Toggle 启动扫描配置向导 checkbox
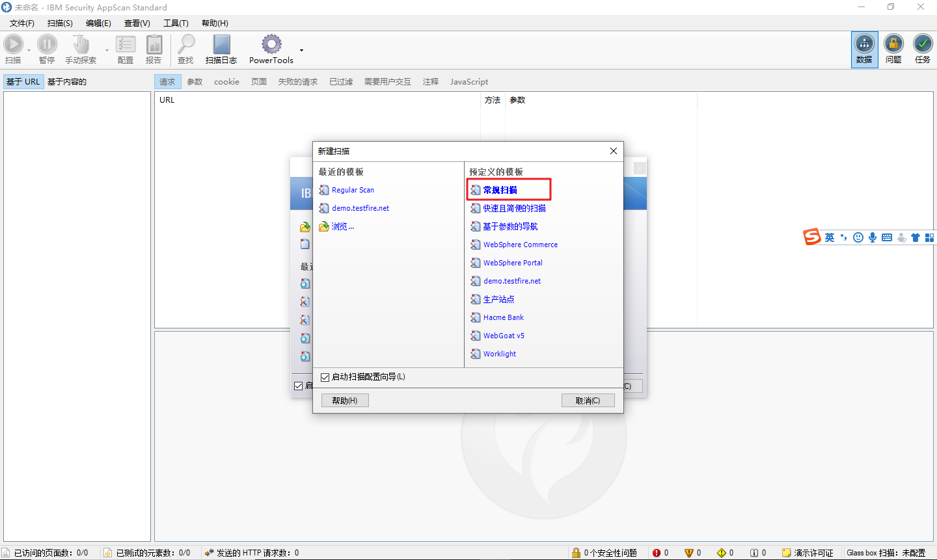This screenshot has width=937, height=560. 325,377
